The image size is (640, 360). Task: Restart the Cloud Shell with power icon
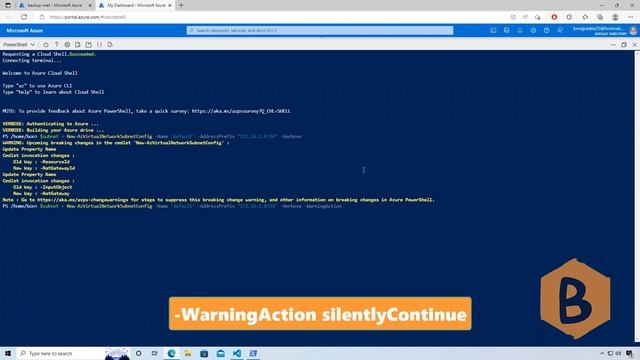46,44
